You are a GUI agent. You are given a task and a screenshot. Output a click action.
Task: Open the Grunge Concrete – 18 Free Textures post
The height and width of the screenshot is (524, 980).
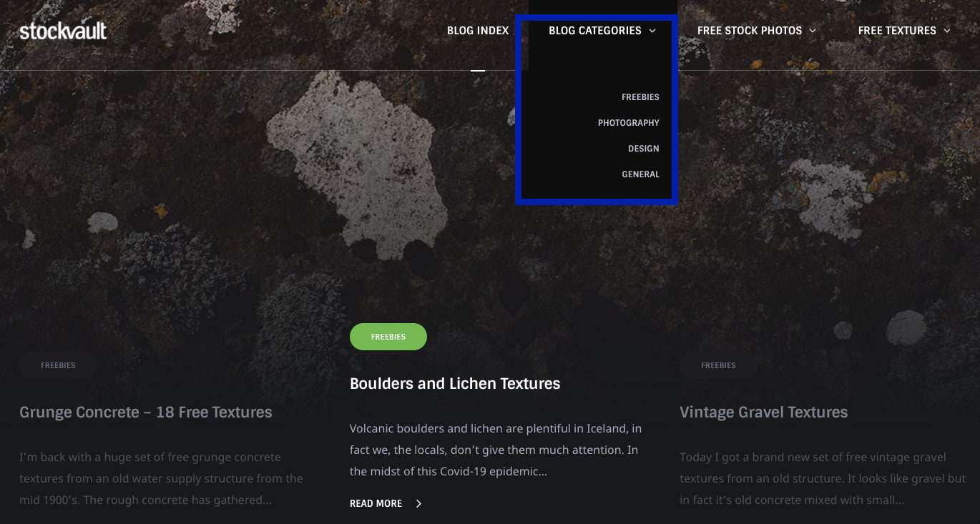coord(146,412)
